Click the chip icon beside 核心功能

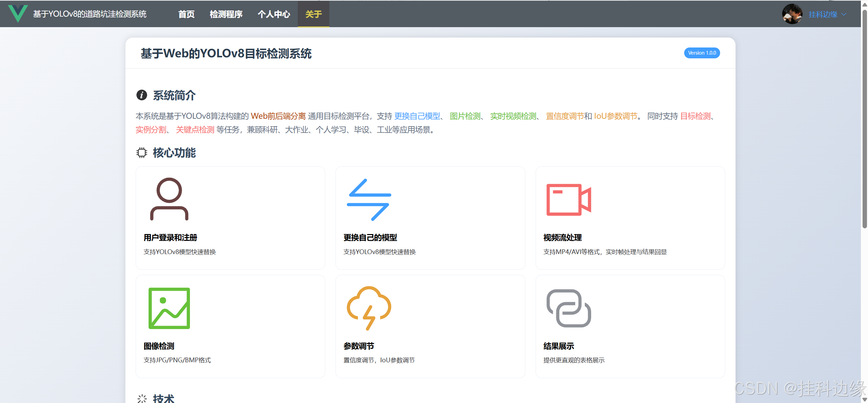(x=141, y=153)
